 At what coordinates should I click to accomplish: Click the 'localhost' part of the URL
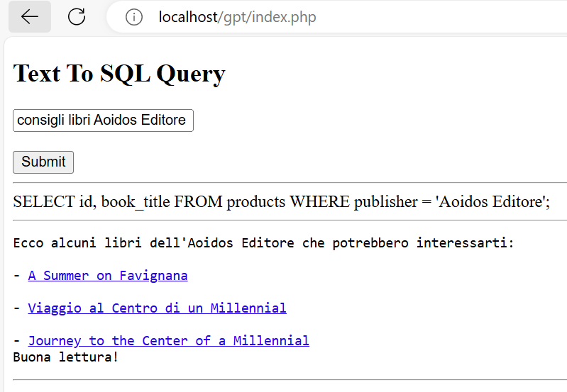(188, 17)
